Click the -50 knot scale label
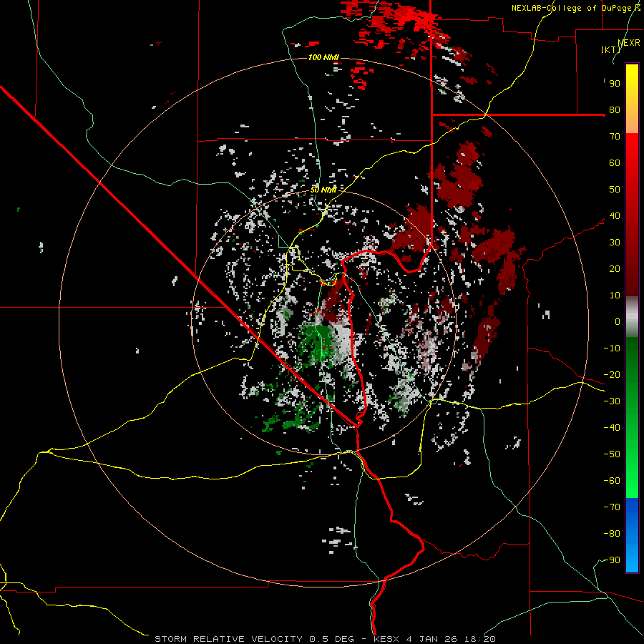Screen dimensions: 644x644 [x=612, y=454]
